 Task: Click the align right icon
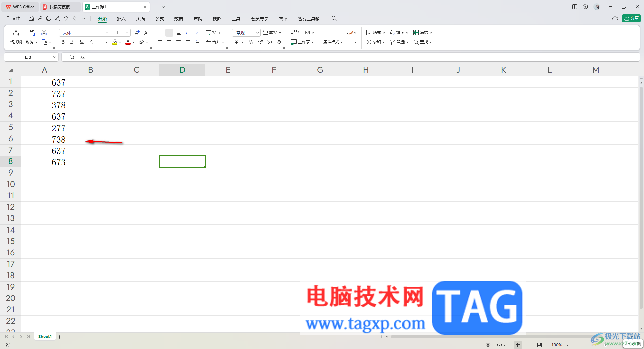coord(179,42)
